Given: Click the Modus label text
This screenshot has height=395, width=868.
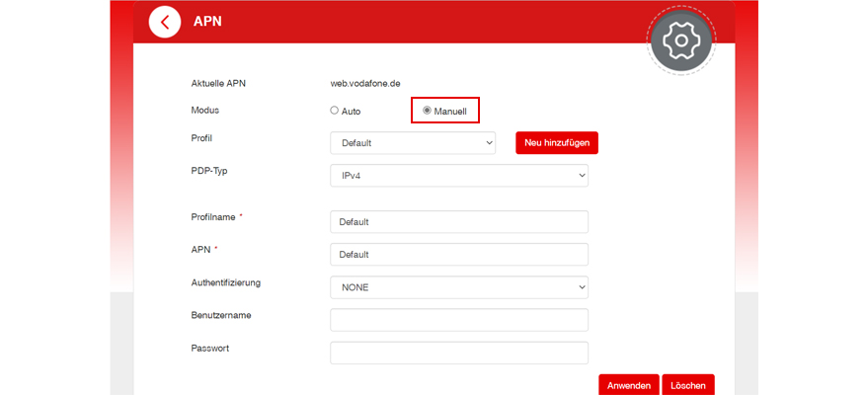Looking at the screenshot, I should pos(204,110).
